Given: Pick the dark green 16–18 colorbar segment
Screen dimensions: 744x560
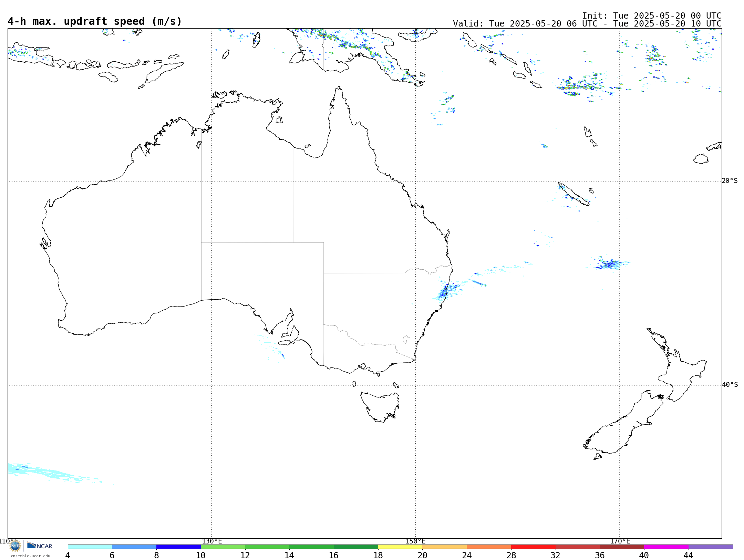Looking at the screenshot, I should pos(356,547).
